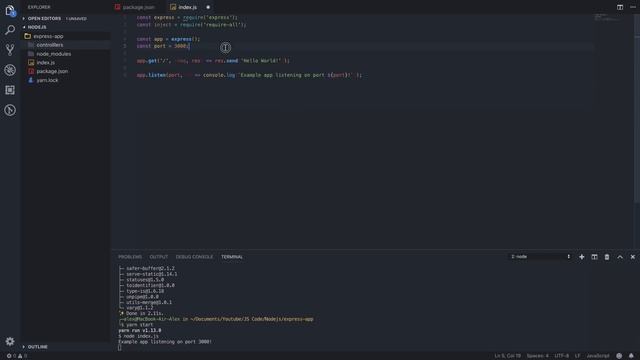Screen dimensions: 640x360
Task: Click the unsaved dot on index.js tab
Action: pos(208,7)
